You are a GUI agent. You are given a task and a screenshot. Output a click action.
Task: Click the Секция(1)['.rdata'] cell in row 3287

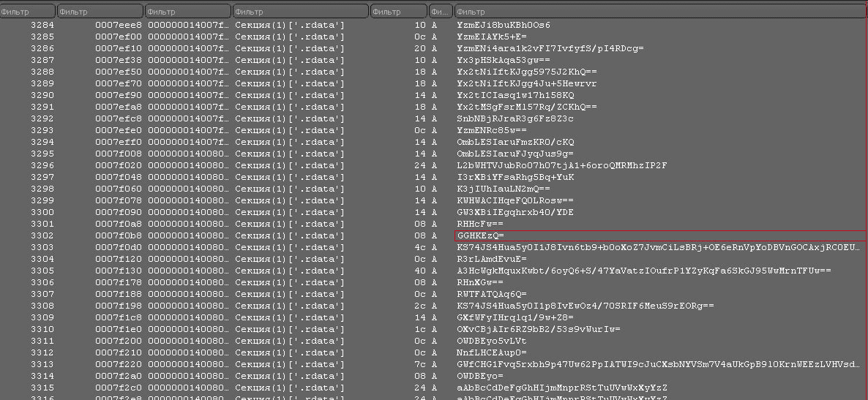290,60
